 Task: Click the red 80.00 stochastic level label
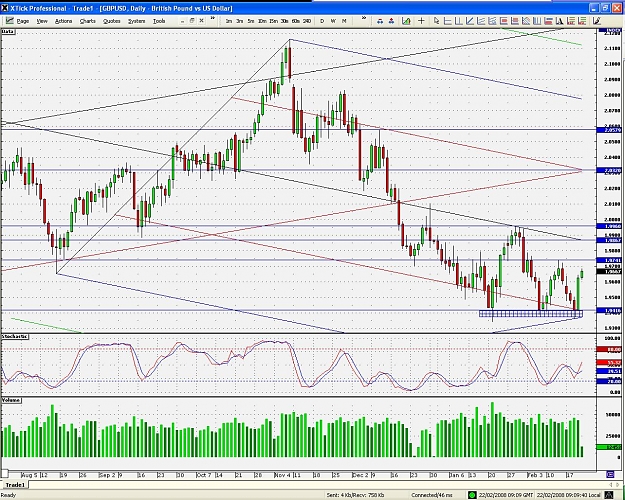(x=609, y=349)
